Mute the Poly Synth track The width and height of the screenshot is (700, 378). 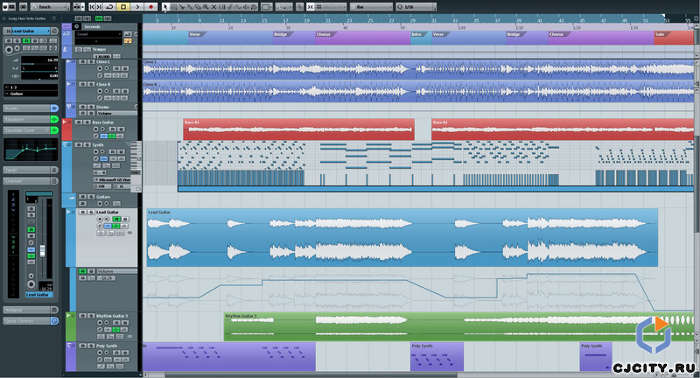tap(83, 345)
